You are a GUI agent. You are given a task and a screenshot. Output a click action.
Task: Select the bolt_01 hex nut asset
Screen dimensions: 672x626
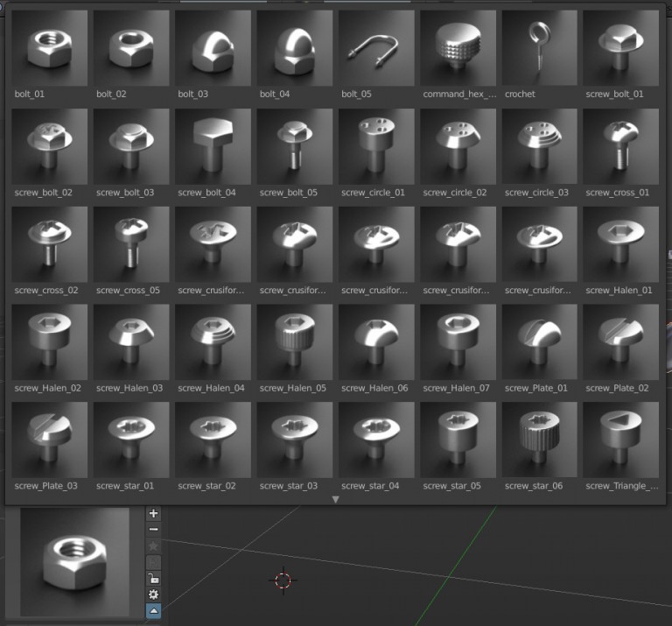[50, 48]
